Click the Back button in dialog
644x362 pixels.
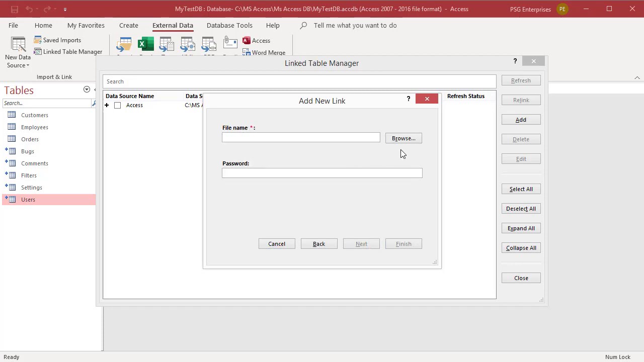[319, 244]
